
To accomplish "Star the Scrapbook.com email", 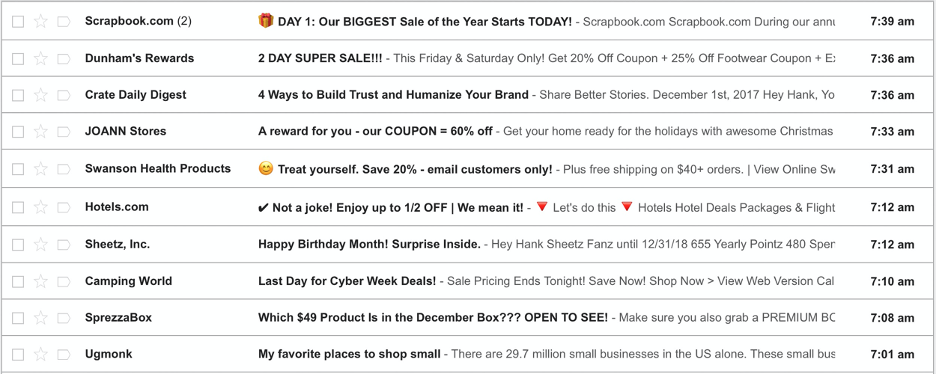I will pyautogui.click(x=41, y=21).
